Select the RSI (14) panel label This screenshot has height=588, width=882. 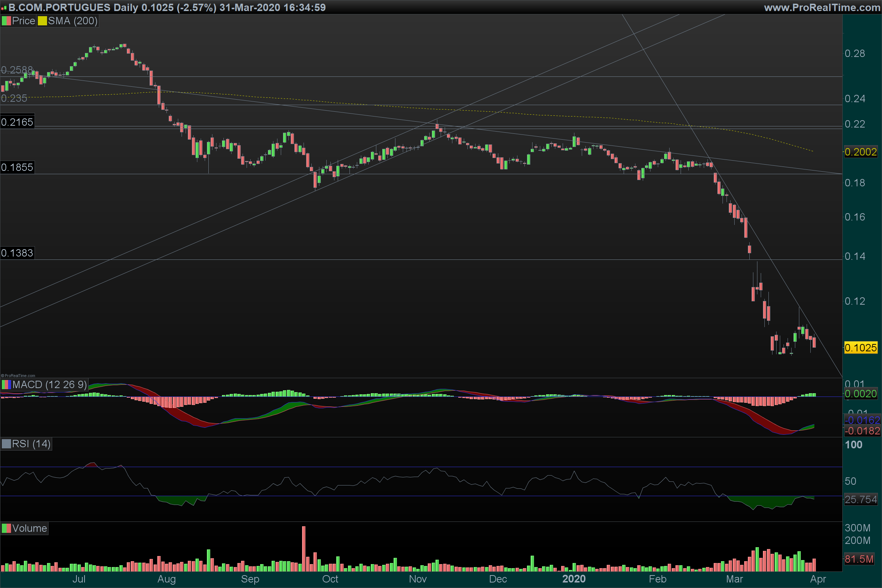31,444
